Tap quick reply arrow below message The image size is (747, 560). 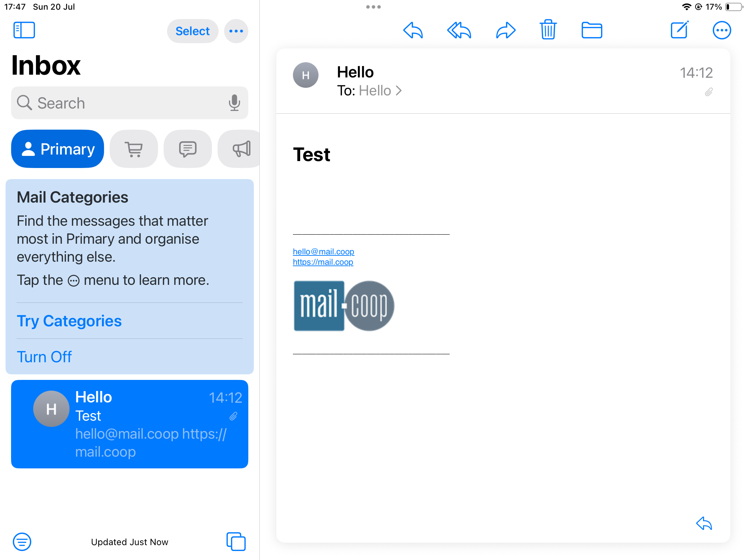pos(704,523)
